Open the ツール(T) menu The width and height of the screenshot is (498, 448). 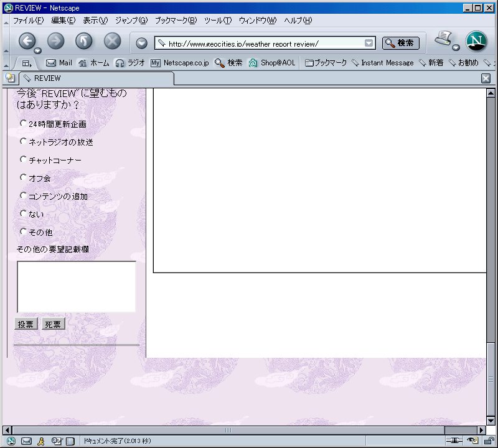tap(218, 21)
